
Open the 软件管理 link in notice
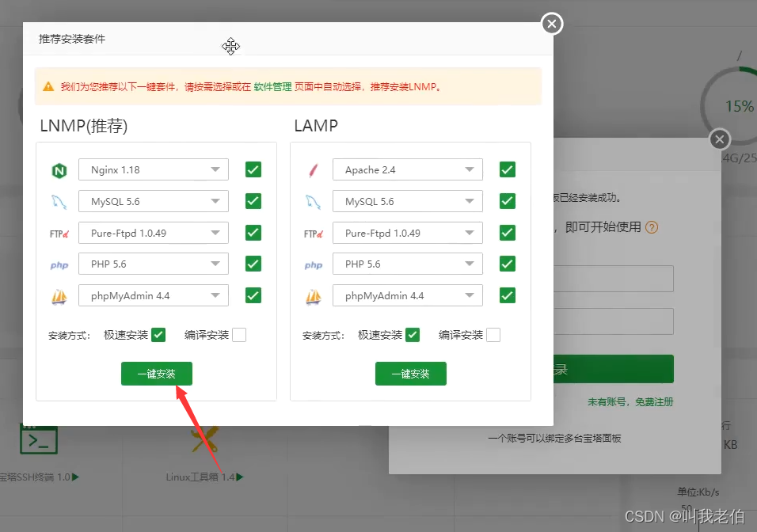point(272,87)
